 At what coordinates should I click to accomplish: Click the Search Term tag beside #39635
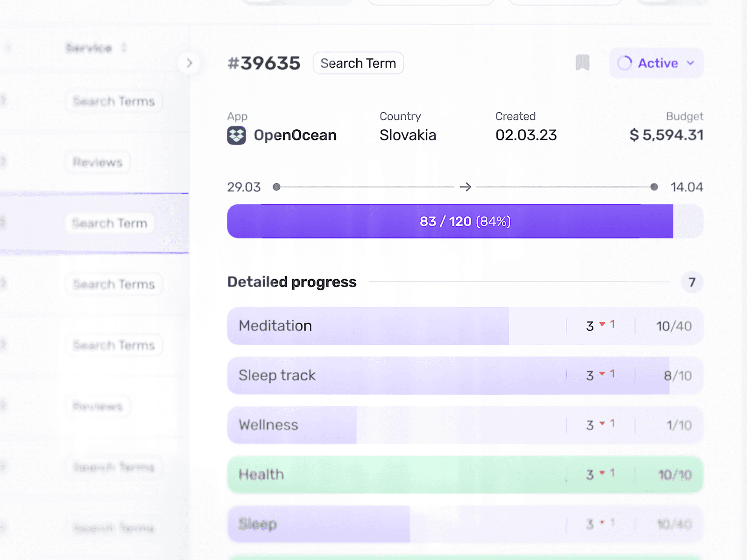coord(358,63)
